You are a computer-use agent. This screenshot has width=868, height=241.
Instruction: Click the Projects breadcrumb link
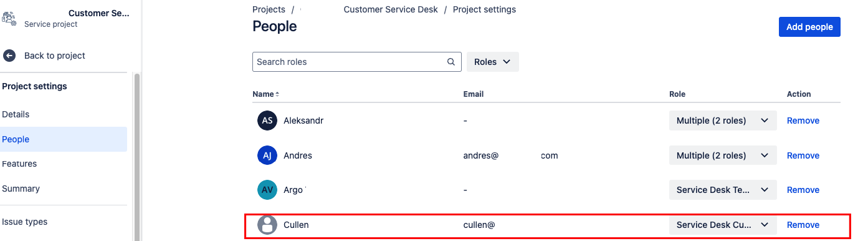(x=269, y=9)
